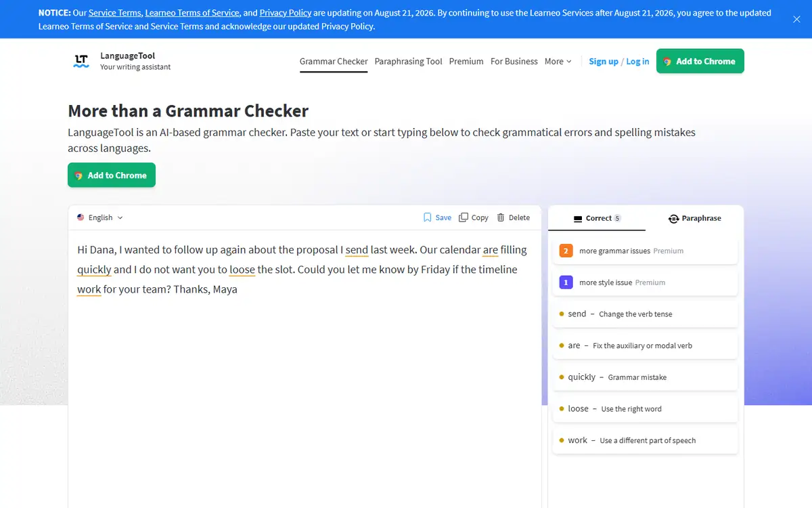Select 'work – Use a different part of speech'
This screenshot has width=812, height=508.
[x=645, y=440]
